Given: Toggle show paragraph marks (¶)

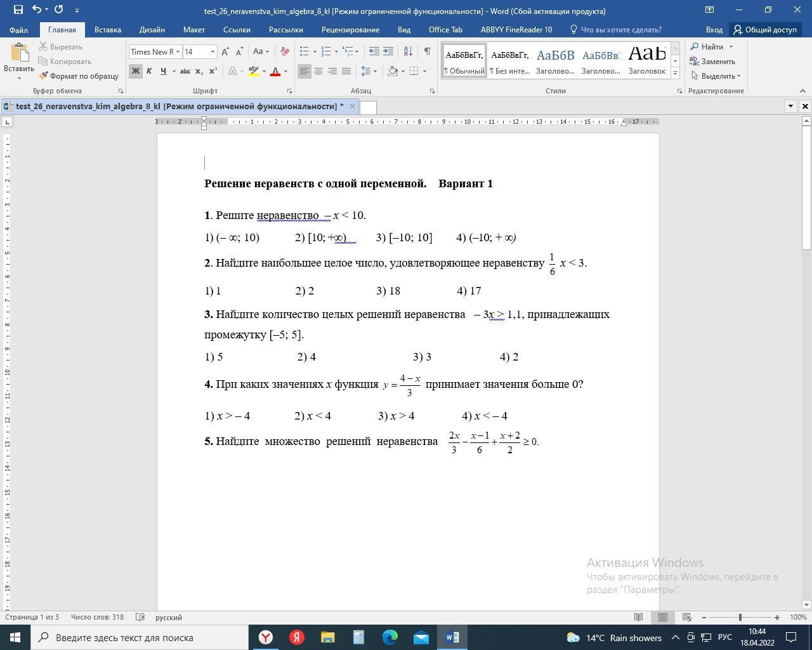Looking at the screenshot, I should [428, 52].
